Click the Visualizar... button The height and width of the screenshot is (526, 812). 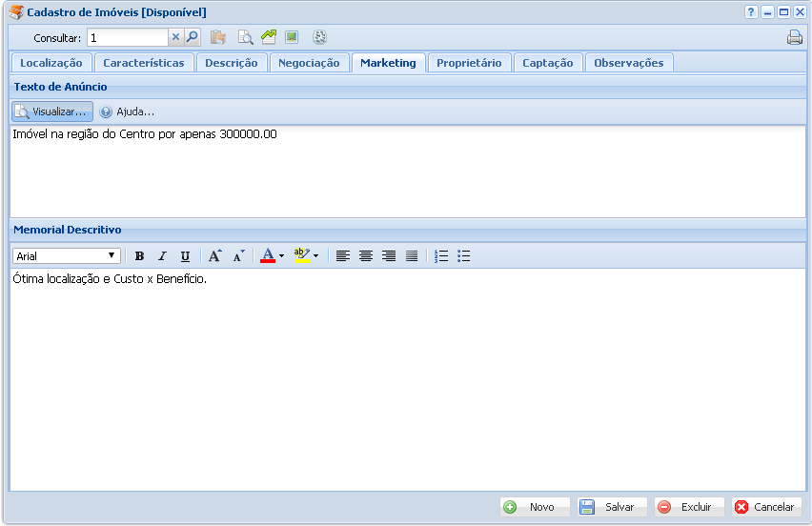click(52, 111)
